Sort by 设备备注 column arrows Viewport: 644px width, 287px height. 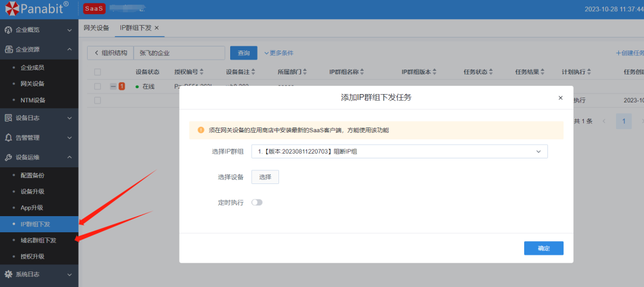tap(253, 71)
